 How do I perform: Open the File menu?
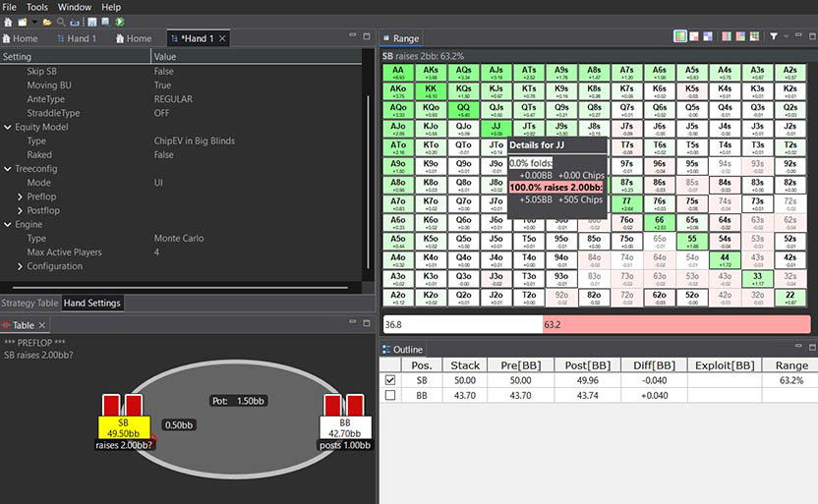point(10,7)
